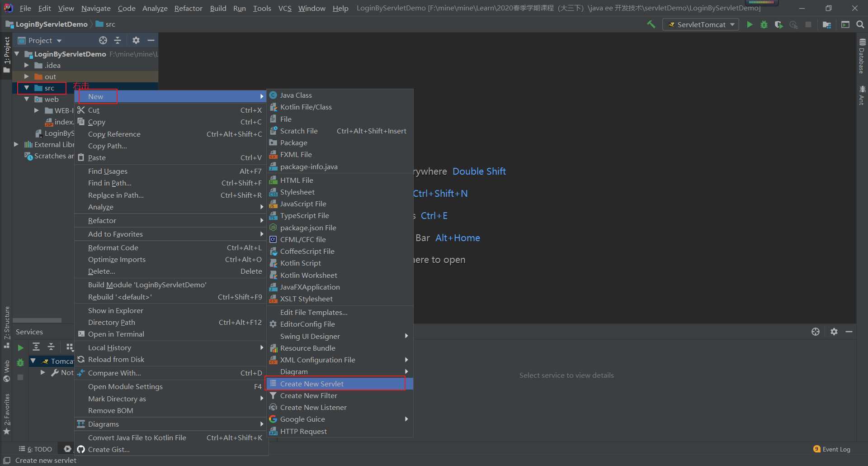Choose Open in Terminal
This screenshot has height=466, width=868.
tap(171, 334)
